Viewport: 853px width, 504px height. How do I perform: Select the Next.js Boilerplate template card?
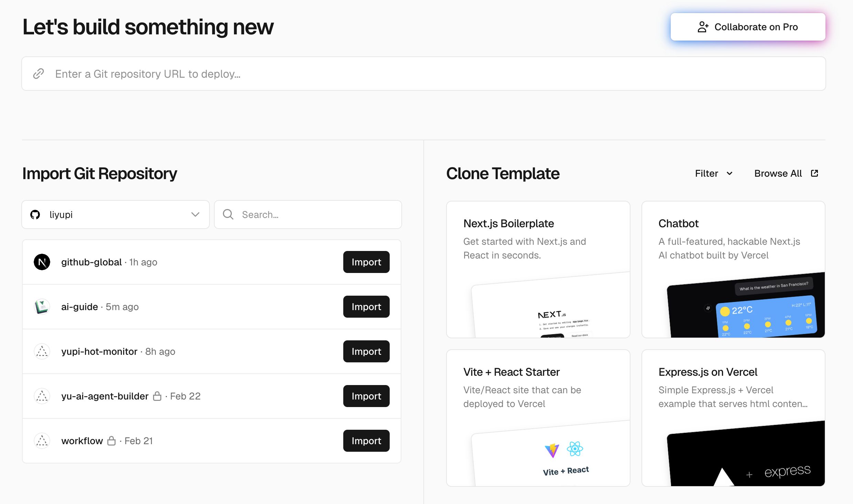(x=538, y=270)
